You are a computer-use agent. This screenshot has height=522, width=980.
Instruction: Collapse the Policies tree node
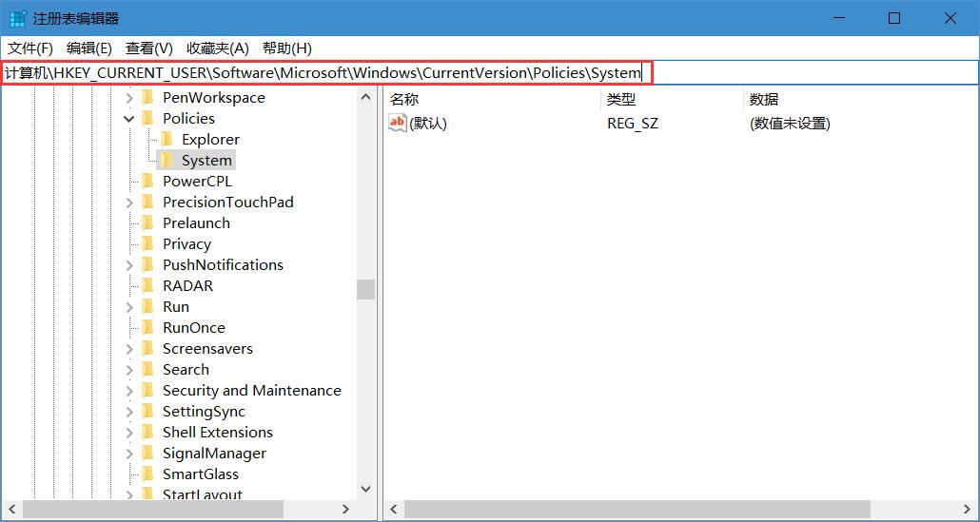pos(129,119)
